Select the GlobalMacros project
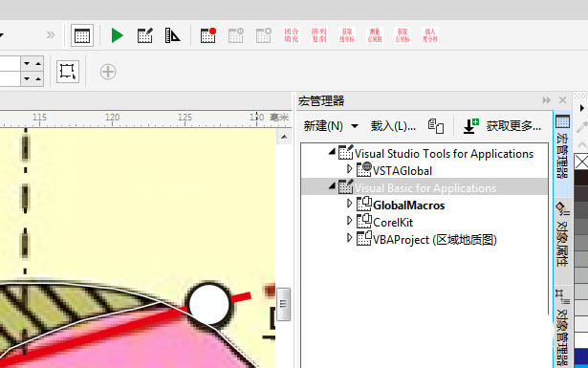588x368 pixels. 409,206
